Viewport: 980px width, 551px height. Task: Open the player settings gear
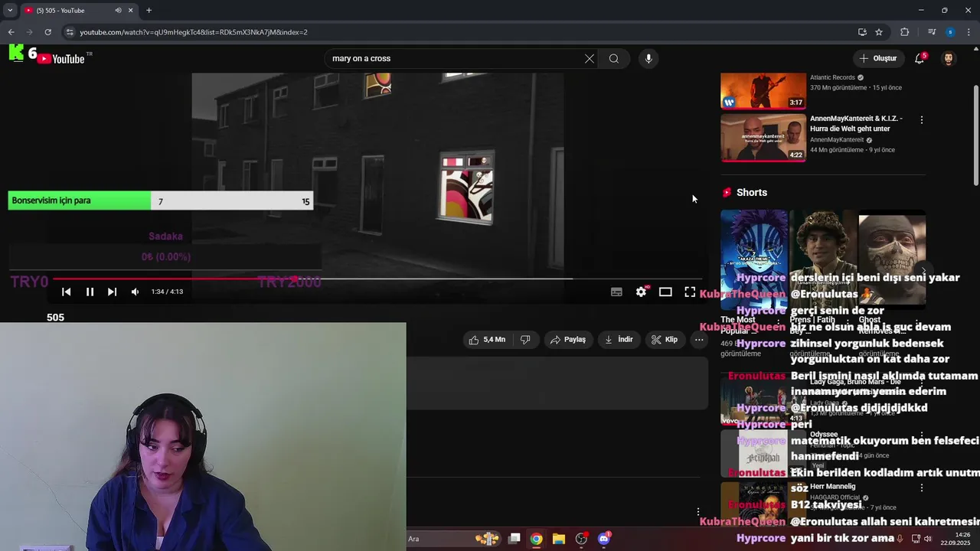point(641,292)
